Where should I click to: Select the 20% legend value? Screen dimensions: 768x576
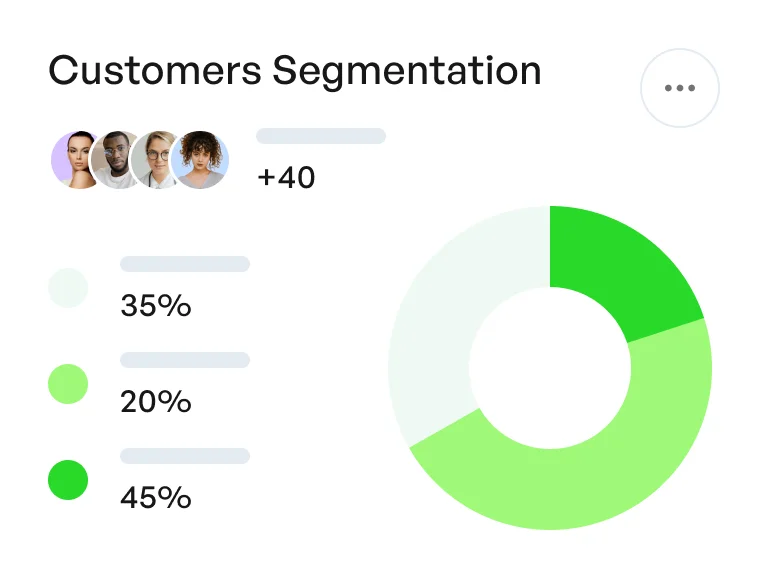click(155, 402)
